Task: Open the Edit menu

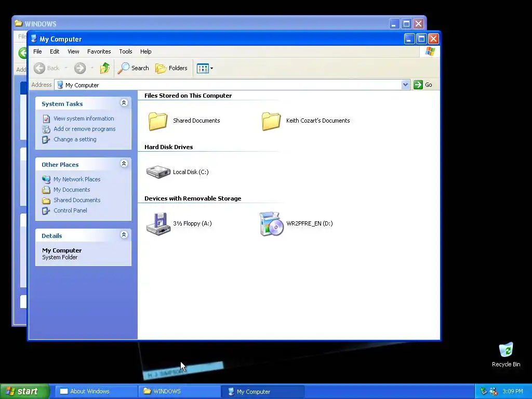Action: (55, 51)
